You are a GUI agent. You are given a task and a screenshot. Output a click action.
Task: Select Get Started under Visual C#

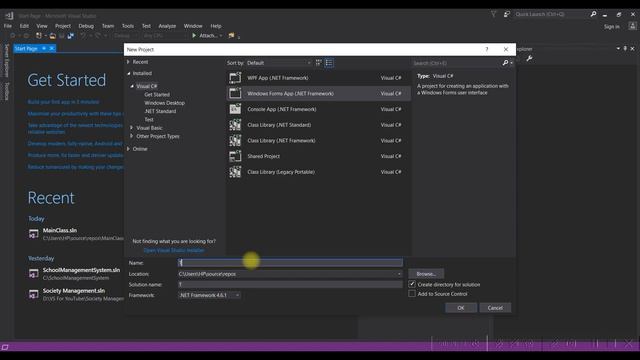pyautogui.click(x=157, y=95)
